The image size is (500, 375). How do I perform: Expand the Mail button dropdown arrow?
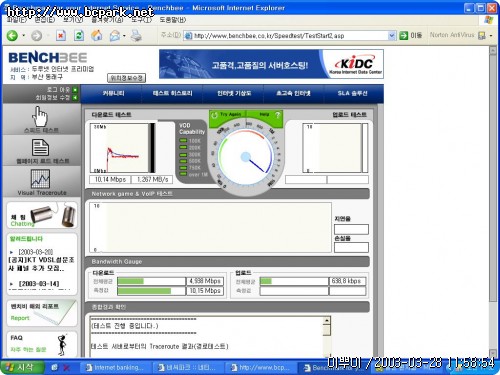[x=124, y=35]
